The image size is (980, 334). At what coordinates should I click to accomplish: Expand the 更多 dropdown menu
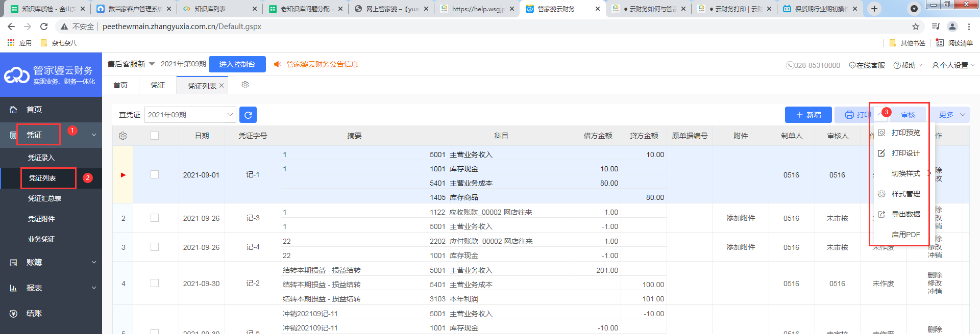[952, 115]
